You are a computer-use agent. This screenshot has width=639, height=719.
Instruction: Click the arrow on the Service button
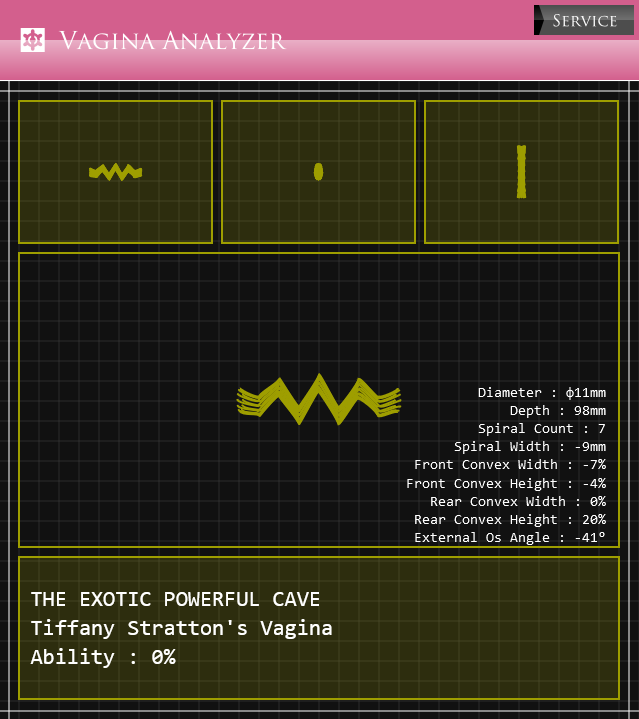click(541, 20)
